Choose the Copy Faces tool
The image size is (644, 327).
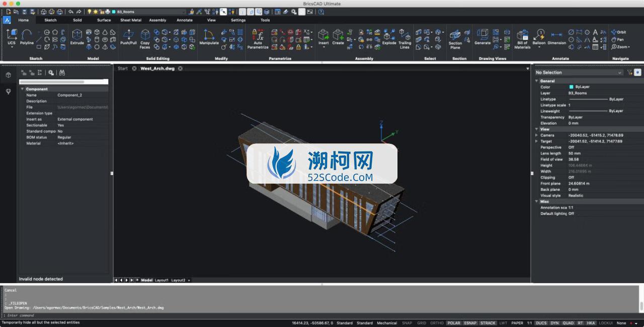[145, 39]
